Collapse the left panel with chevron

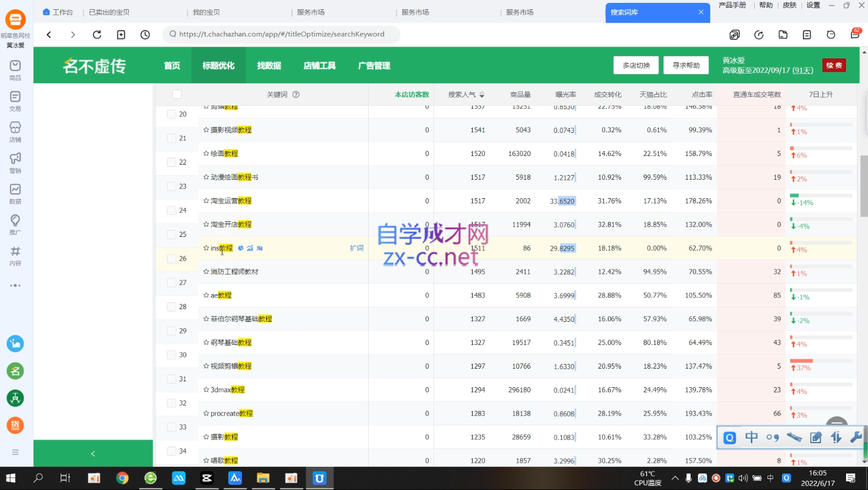(x=93, y=454)
